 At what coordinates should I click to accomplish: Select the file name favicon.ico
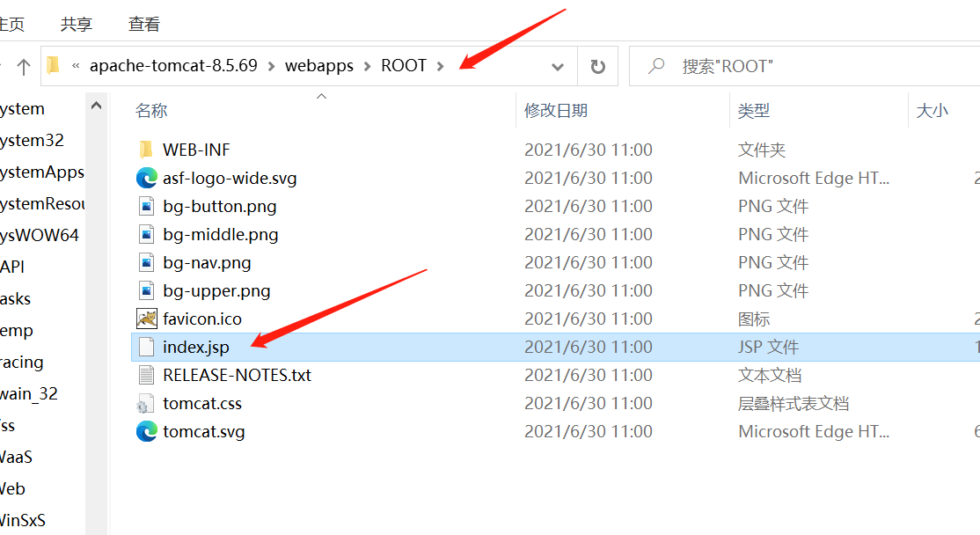point(201,319)
